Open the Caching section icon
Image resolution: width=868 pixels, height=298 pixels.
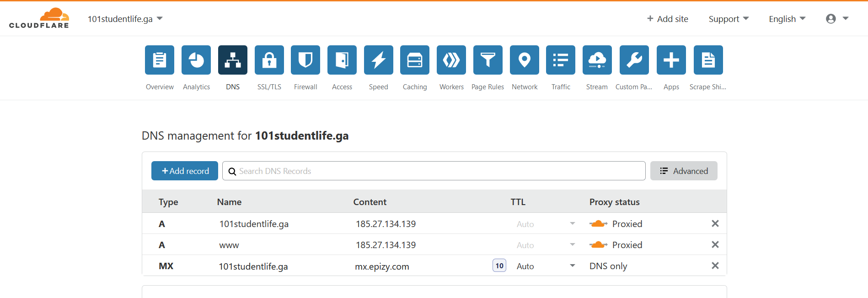[415, 60]
